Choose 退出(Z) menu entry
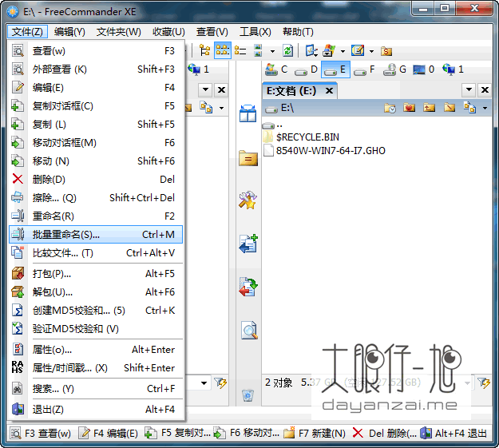 (96, 410)
